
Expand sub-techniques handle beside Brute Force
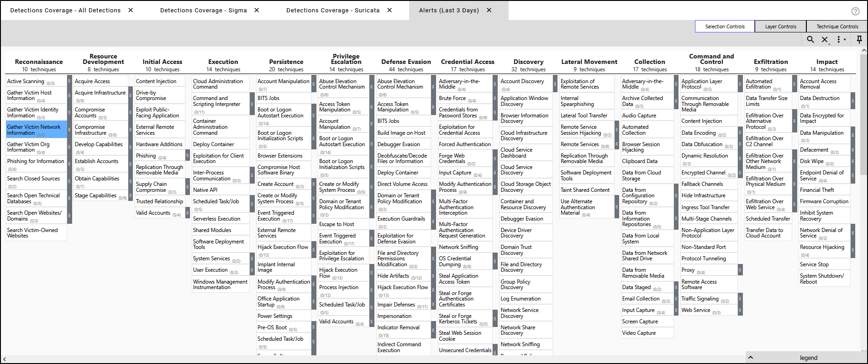[495, 99]
